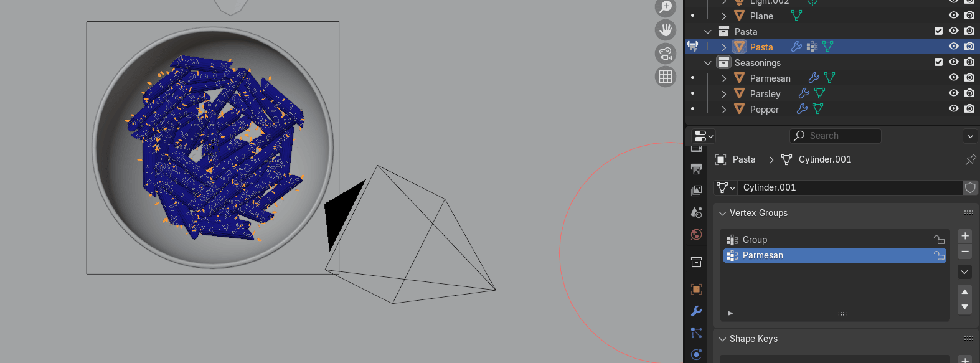Toggle the camera view icon
The height and width of the screenshot is (363, 980).
pyautogui.click(x=666, y=54)
